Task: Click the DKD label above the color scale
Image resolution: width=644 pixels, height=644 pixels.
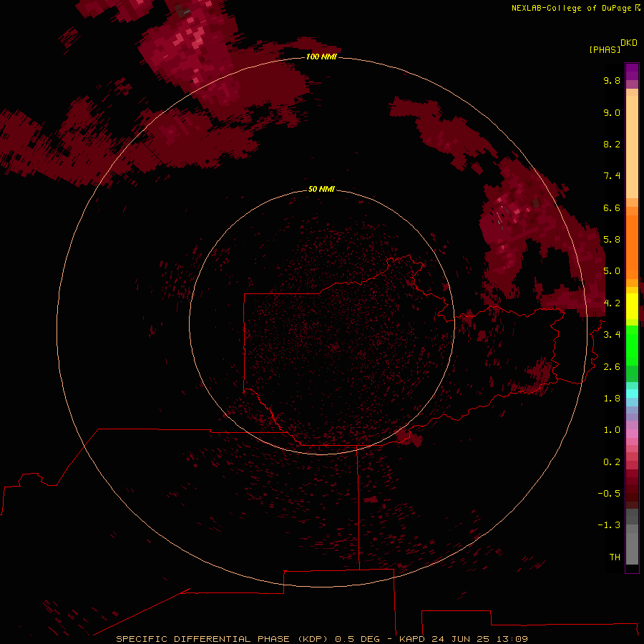Action: tap(629, 43)
